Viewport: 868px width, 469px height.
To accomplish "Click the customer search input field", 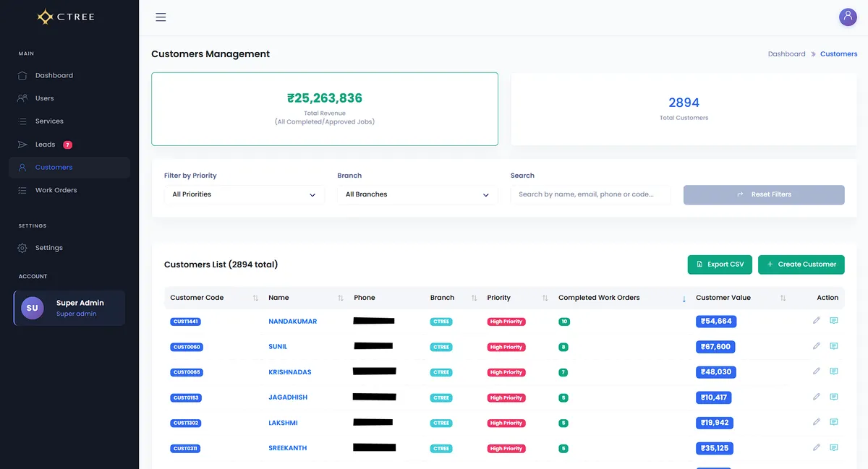I will pyautogui.click(x=590, y=194).
